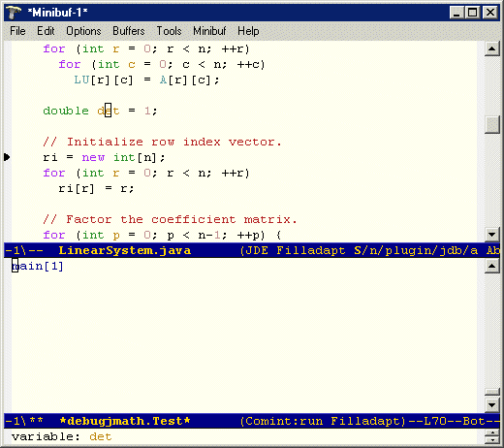Click the source pane's scrollbar thumb
The width and height of the screenshot is (504, 448).
[x=492, y=124]
